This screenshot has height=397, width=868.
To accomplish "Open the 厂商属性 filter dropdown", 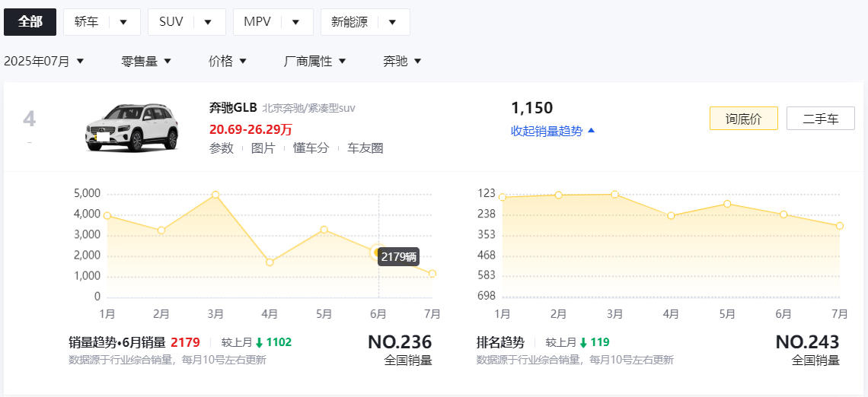I will click(315, 62).
